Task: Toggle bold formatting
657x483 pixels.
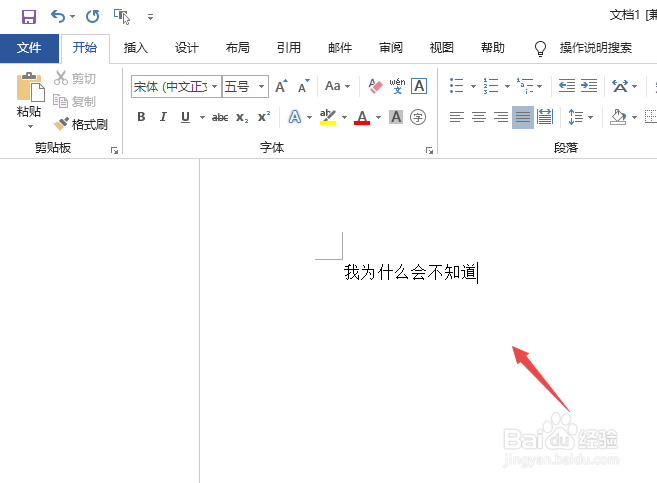Action: click(x=141, y=117)
